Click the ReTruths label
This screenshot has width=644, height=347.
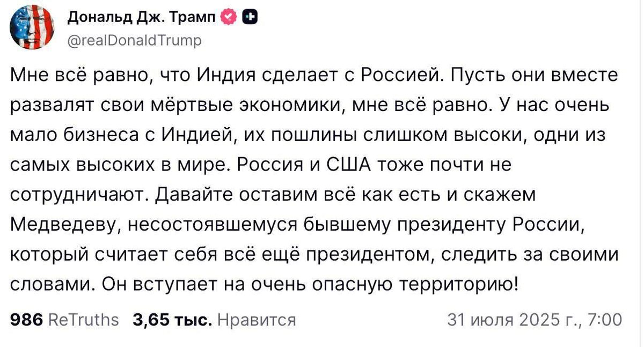(84, 320)
